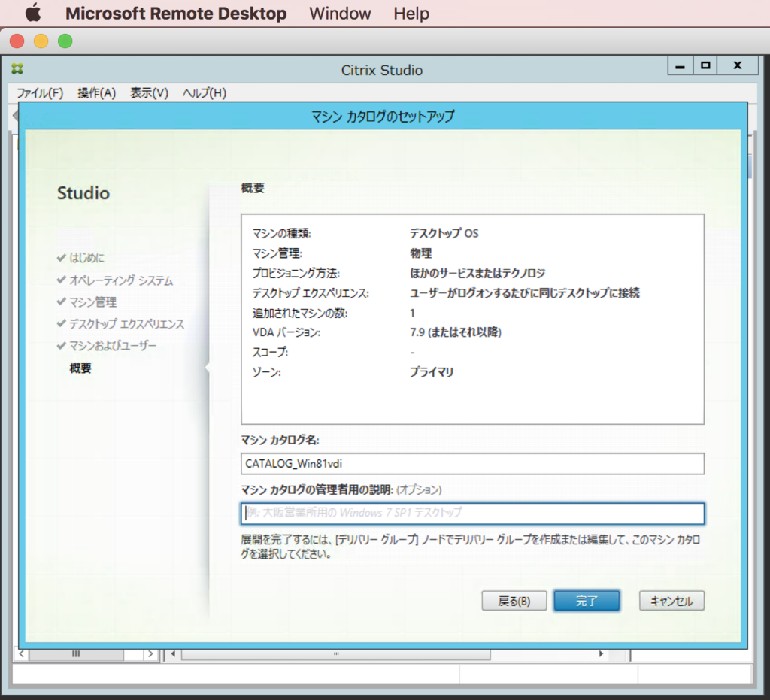Open the macOS Help menu
This screenshot has height=700, width=770.
tap(411, 14)
